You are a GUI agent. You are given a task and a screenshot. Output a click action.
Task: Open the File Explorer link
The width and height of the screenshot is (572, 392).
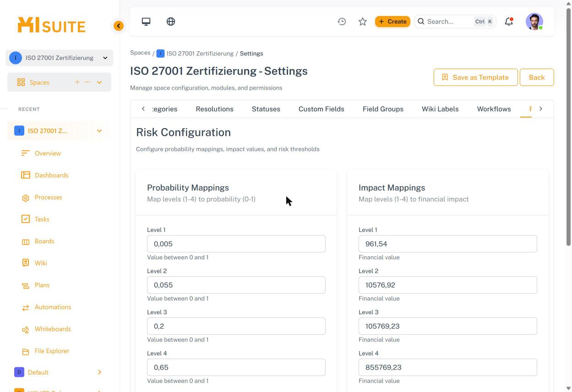(x=52, y=351)
